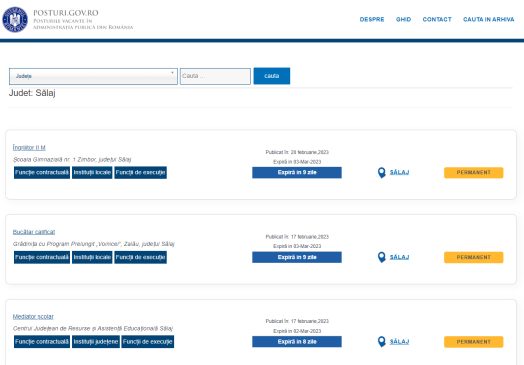Click PERMANENT badge in Bucătar calificat card
Viewport: 524px width, 365px height.
click(474, 257)
